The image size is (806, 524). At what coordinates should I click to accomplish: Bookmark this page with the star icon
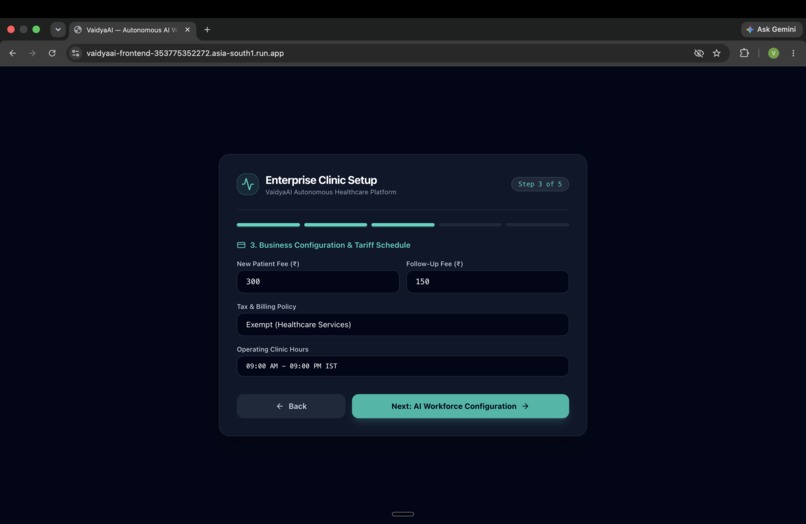[x=717, y=53]
